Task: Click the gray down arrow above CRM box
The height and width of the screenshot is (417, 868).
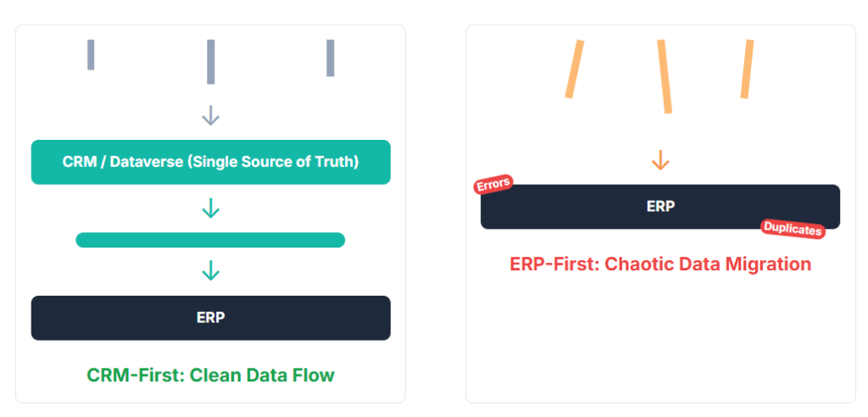Action: (210, 116)
